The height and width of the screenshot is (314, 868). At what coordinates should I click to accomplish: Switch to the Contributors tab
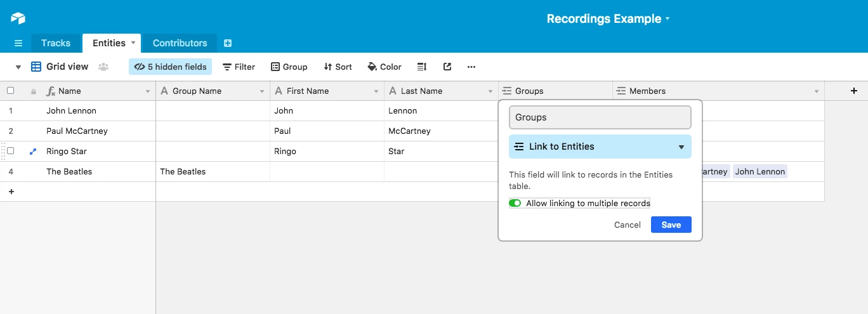coord(180,43)
